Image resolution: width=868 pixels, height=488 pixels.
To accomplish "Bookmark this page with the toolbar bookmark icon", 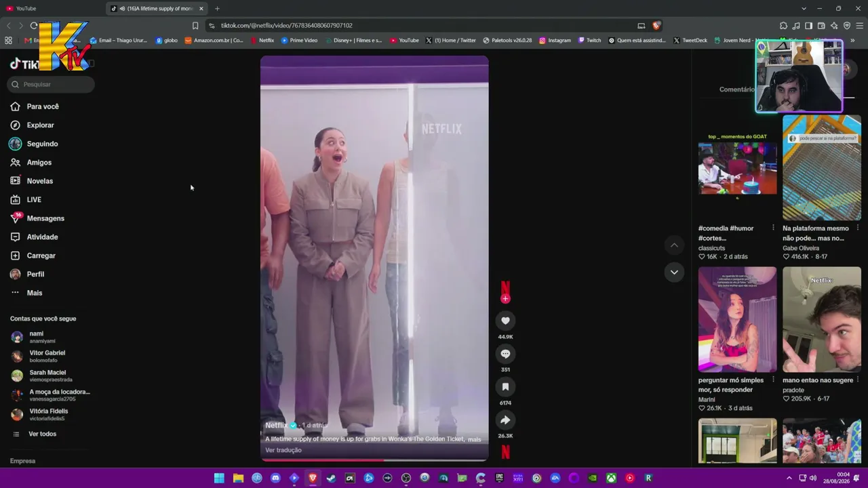I will 195,26.
